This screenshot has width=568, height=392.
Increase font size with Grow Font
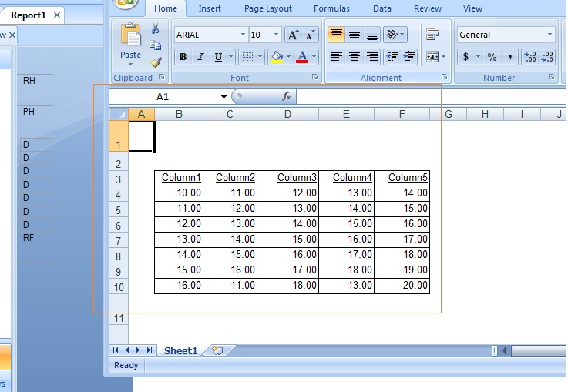click(x=293, y=35)
